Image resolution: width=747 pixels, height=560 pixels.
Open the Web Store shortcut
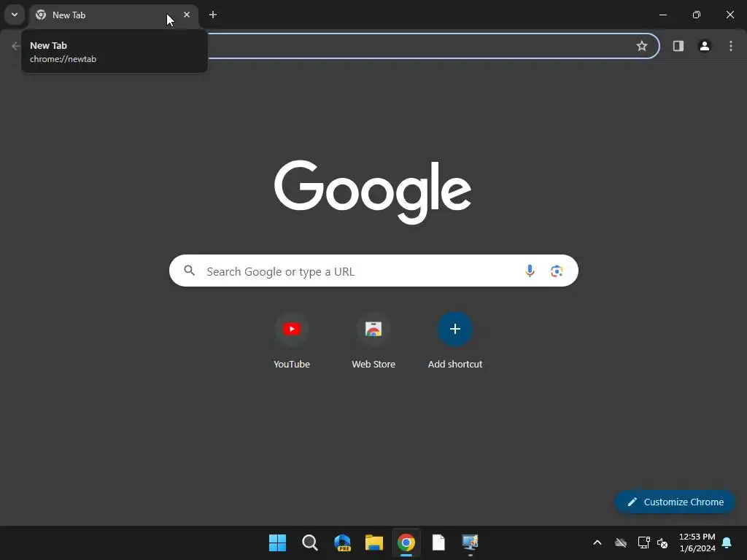tap(373, 341)
